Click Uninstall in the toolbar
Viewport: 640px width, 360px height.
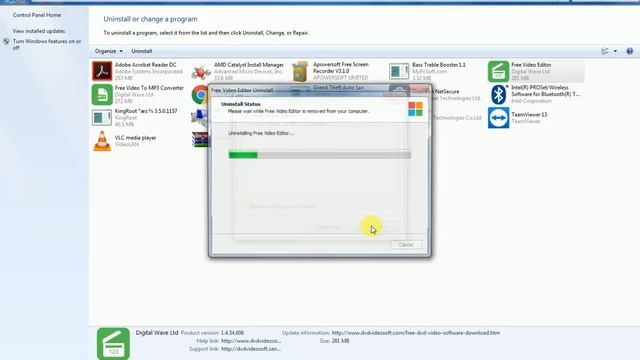click(142, 51)
